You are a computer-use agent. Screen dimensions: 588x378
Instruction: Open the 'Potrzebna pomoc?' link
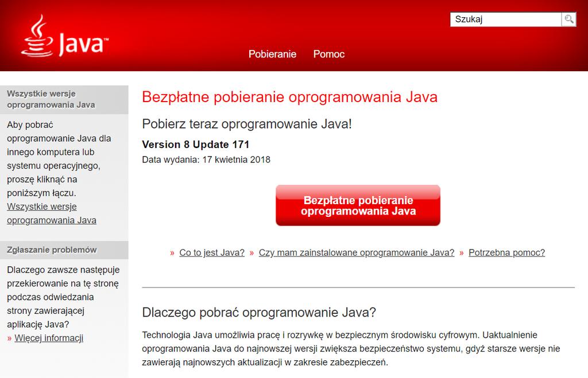[506, 252]
